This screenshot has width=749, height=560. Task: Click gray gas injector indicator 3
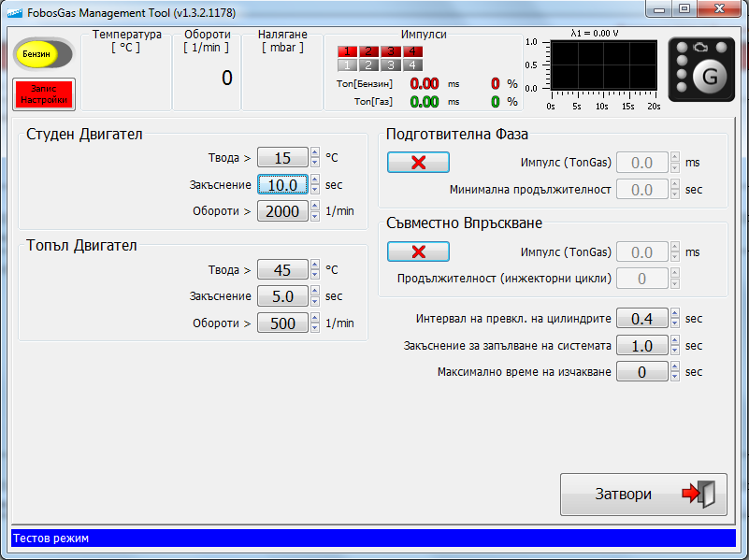pos(391,65)
